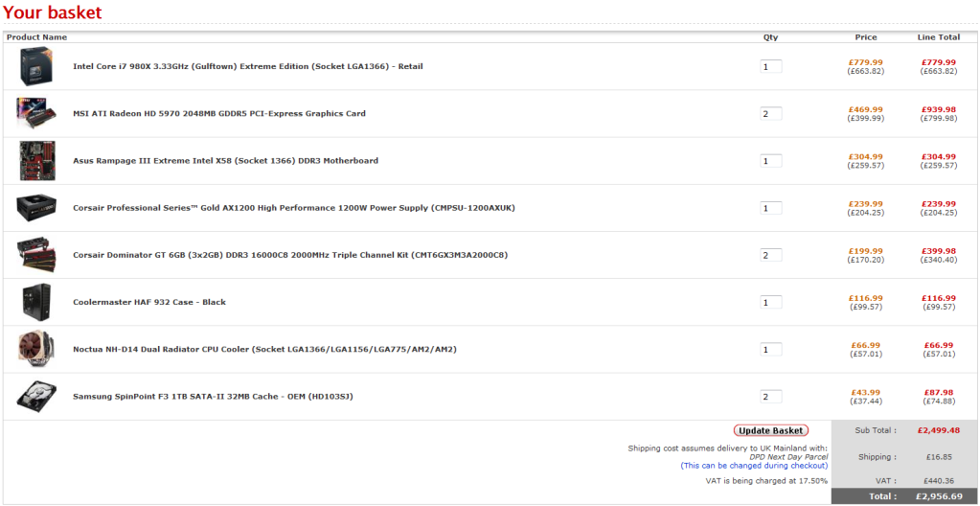The height and width of the screenshot is (506, 980).
Task: Click the £87.98 line total
Action: (939, 392)
